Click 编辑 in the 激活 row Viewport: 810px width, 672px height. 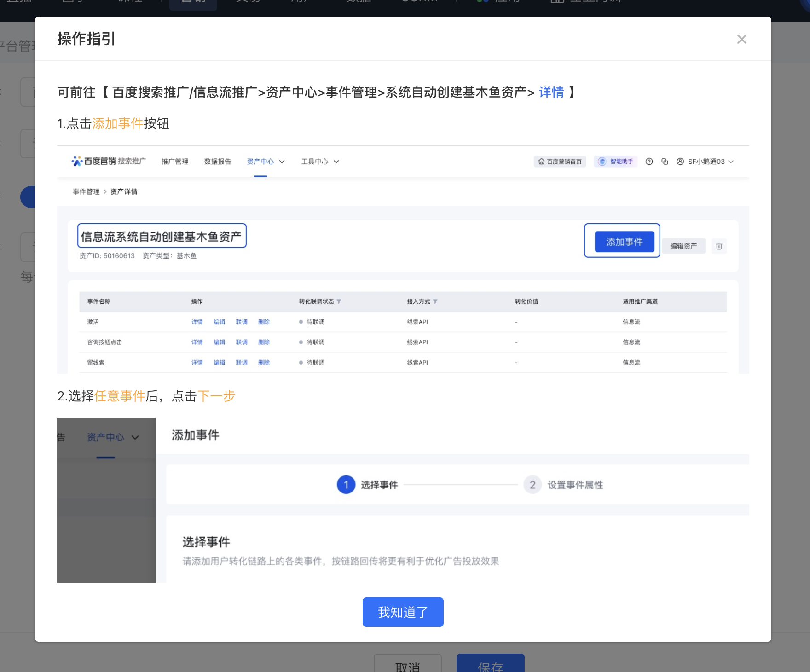219,322
